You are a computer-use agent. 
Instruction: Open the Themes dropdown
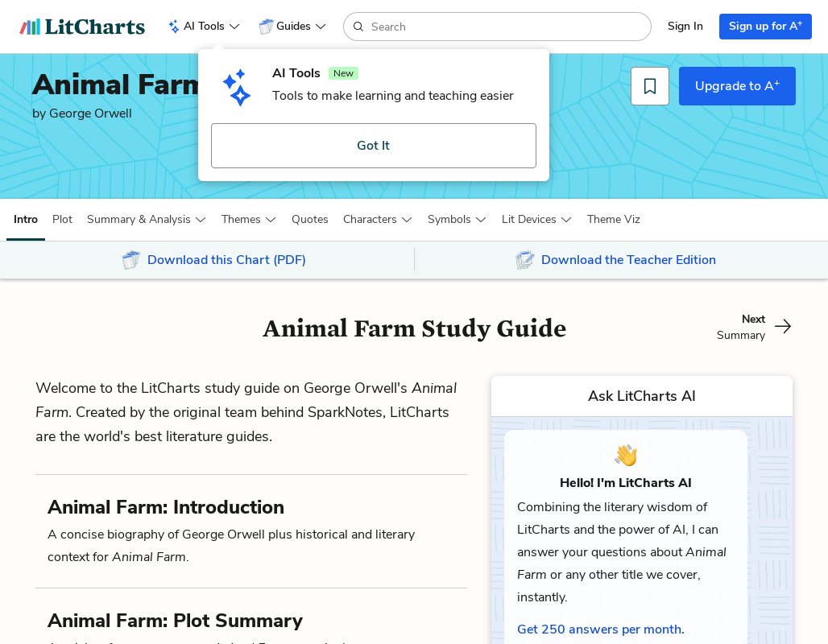[249, 220]
